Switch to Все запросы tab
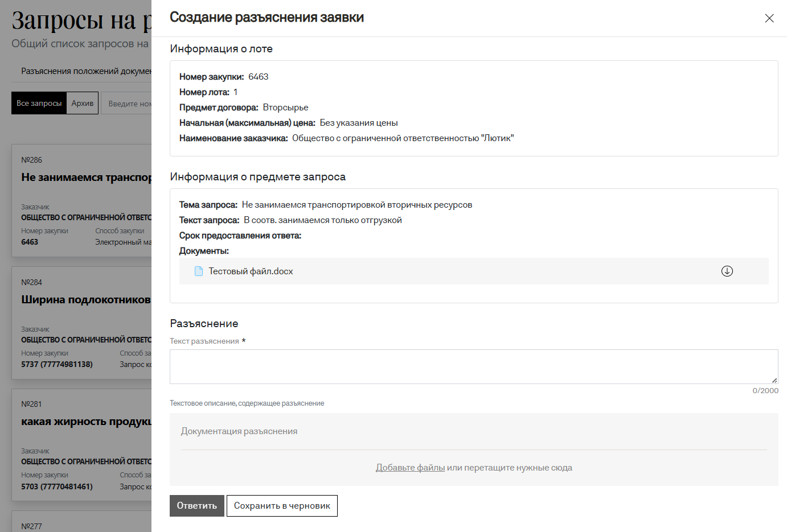The image size is (787, 532). (39, 103)
